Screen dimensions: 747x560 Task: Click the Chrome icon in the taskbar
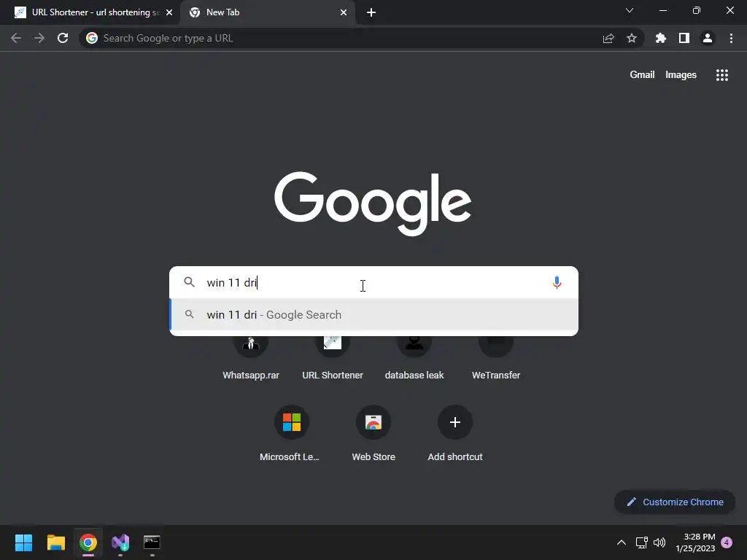pos(88,542)
